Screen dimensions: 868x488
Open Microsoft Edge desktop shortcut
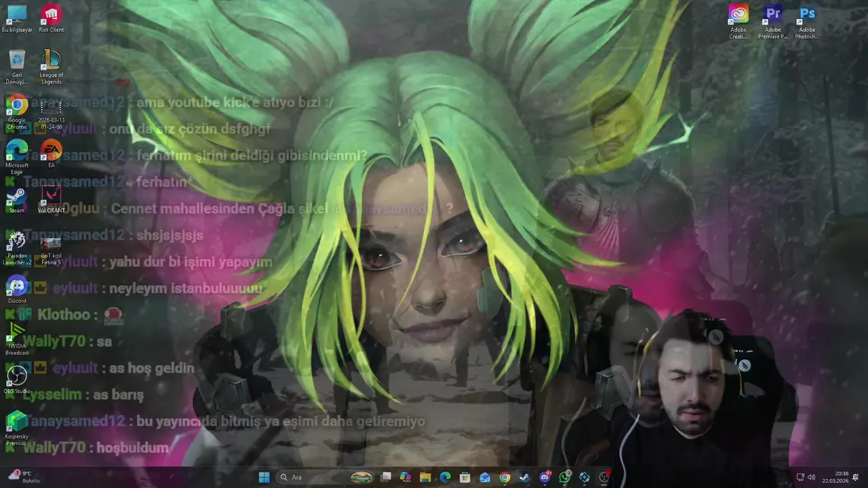click(x=17, y=157)
